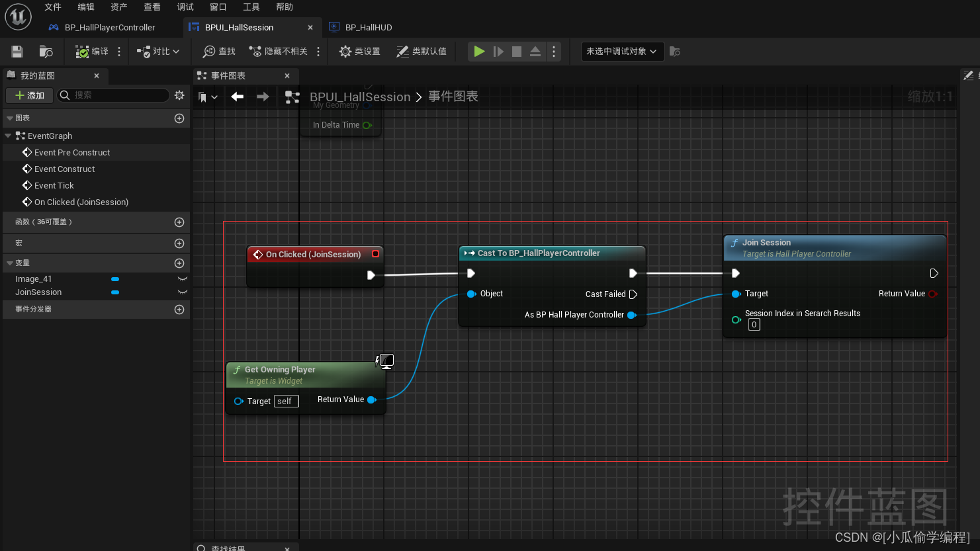Open Class Settings (类设置)
This screenshot has width=980, height=551.
(359, 51)
